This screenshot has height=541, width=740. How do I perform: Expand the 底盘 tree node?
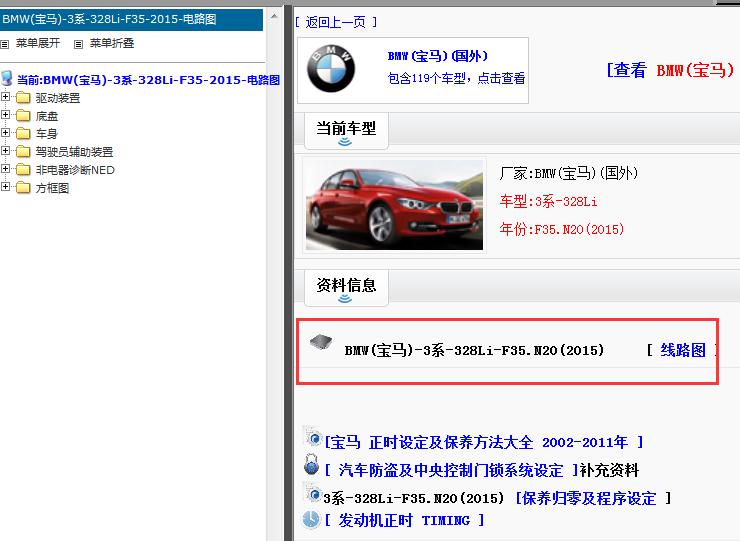(x=5, y=115)
